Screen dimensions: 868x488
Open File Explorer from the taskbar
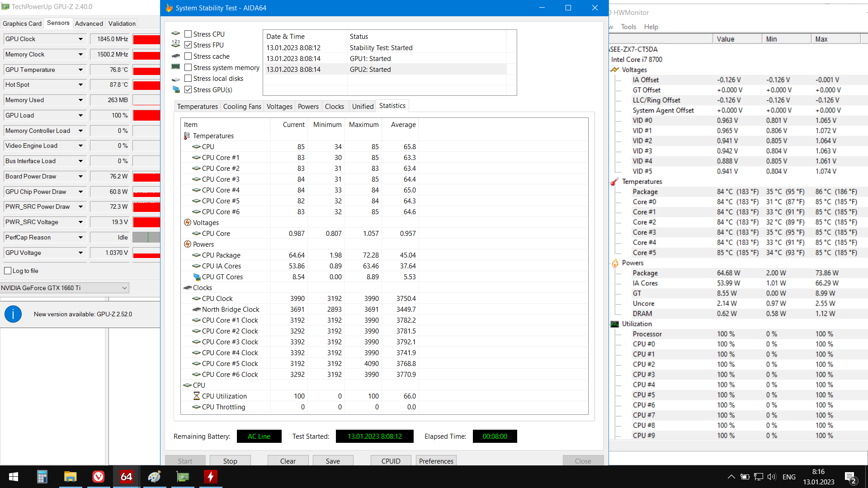pos(70,477)
